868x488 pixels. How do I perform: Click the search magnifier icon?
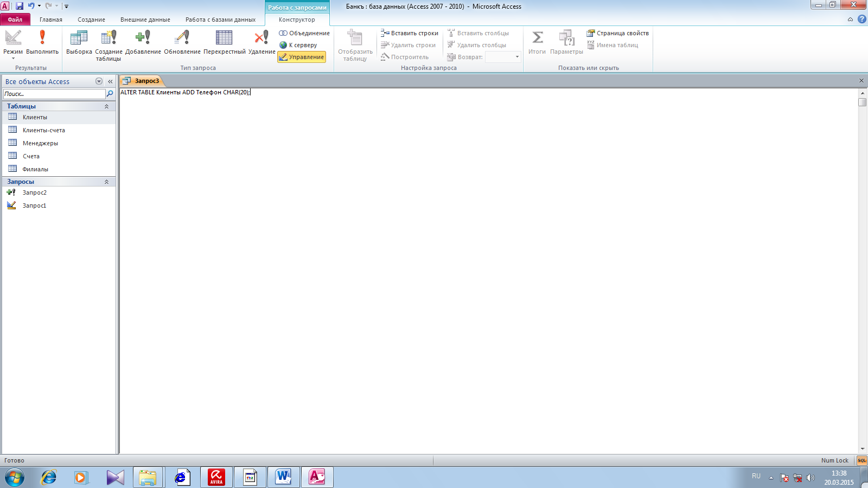110,94
